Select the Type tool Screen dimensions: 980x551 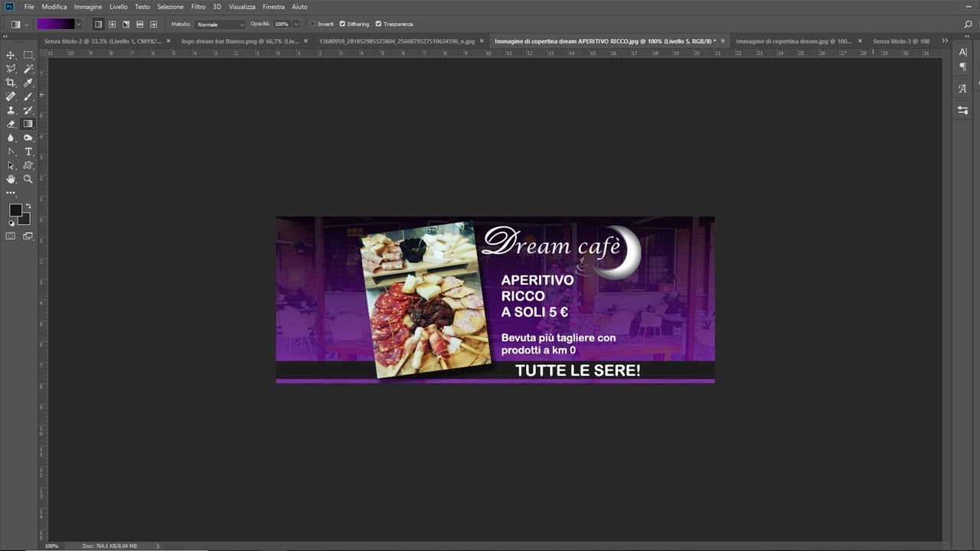tap(28, 152)
